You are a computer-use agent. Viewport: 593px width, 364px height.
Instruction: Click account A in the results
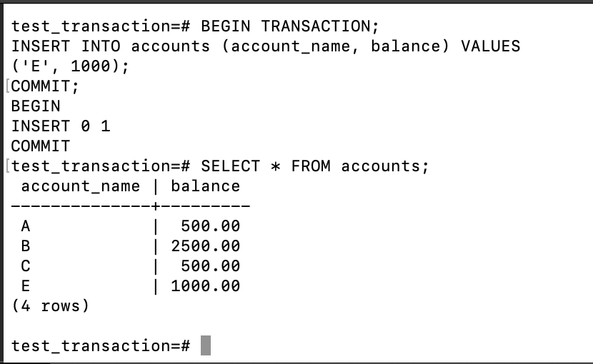[x=25, y=226]
